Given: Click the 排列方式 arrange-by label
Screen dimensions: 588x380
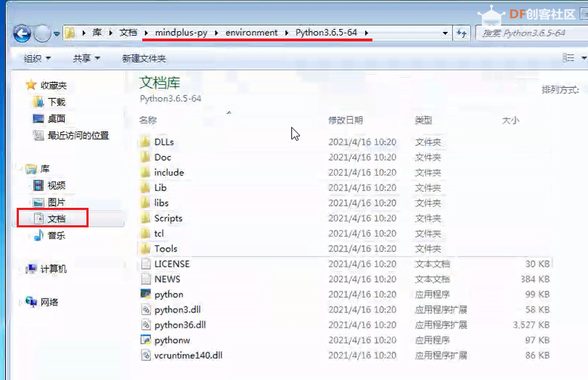Looking at the screenshot, I should pos(560,90).
